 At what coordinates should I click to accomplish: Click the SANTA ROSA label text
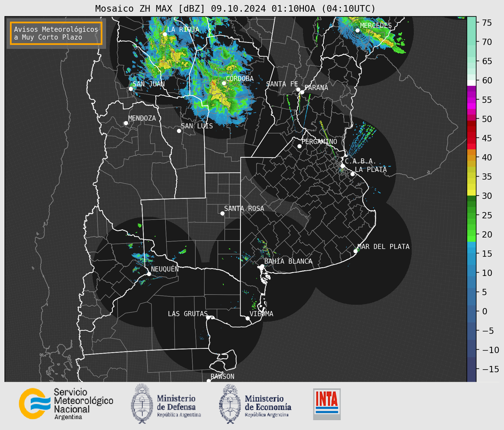(x=244, y=208)
